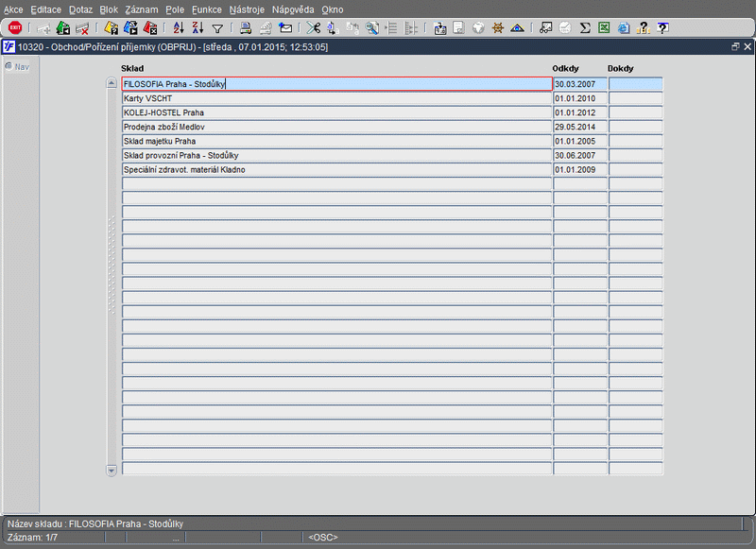Open the filter funnel icon

(x=217, y=29)
